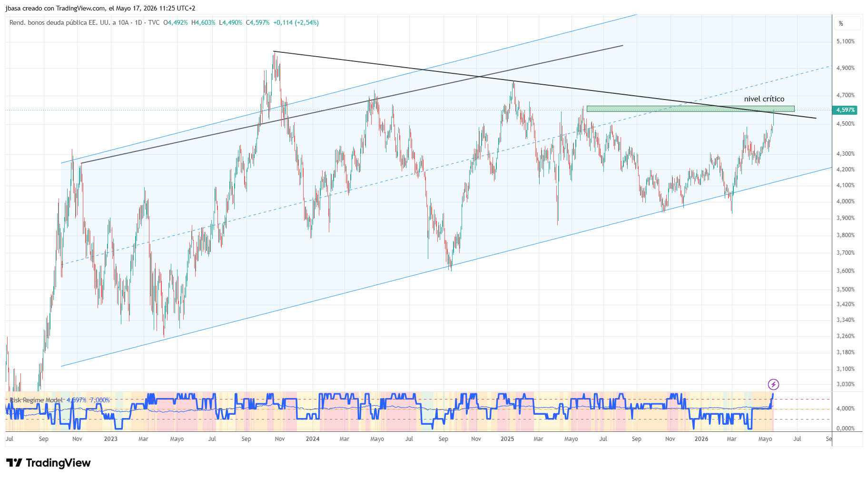Click the low value L4,490%

pos(230,22)
